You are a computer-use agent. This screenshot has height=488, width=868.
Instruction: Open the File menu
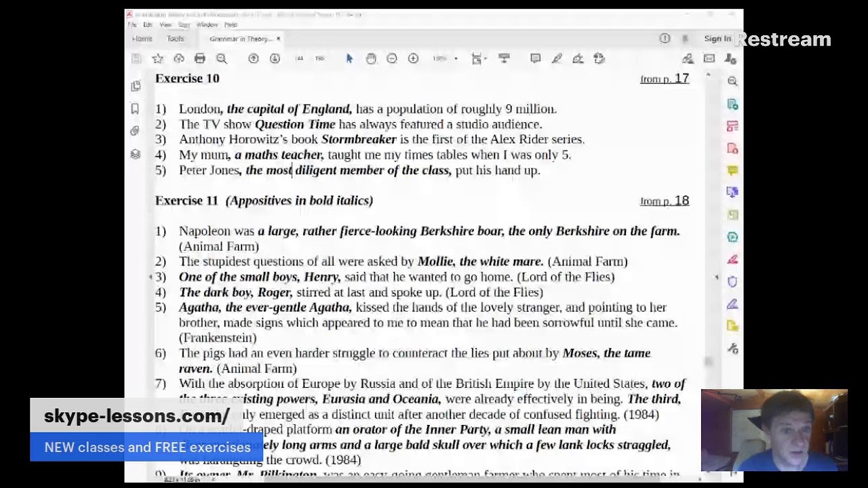[x=132, y=24]
